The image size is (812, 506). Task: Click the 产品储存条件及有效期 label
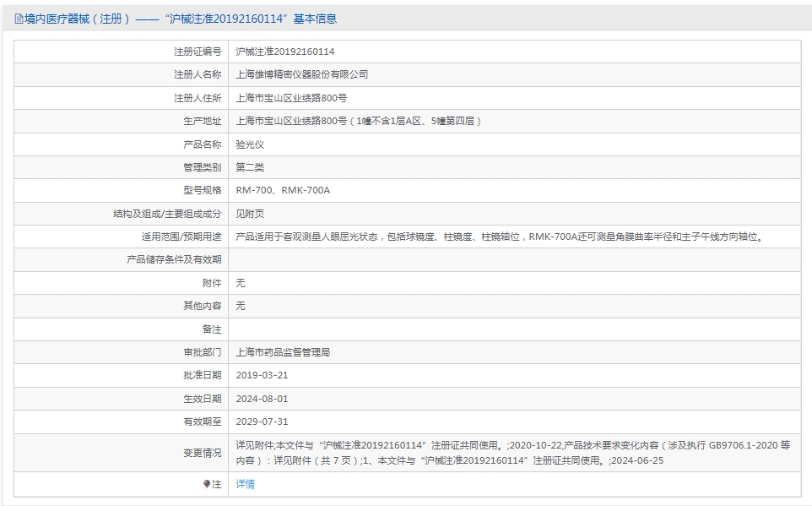point(174,259)
